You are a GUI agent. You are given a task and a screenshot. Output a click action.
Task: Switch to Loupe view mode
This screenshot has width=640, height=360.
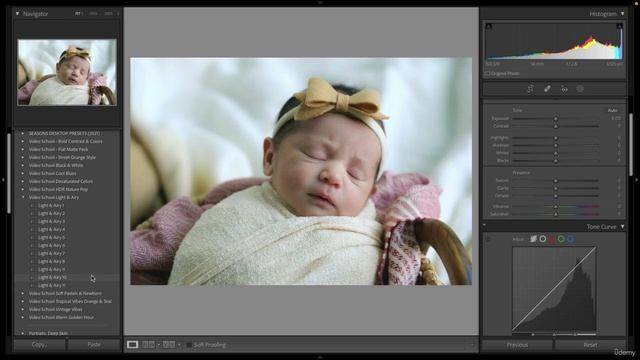(x=132, y=344)
